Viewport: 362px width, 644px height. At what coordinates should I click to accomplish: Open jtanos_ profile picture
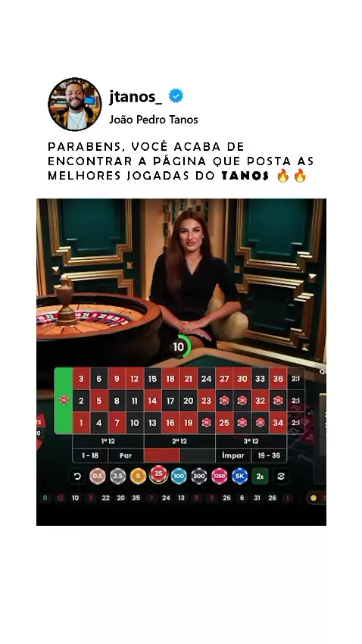(x=75, y=105)
